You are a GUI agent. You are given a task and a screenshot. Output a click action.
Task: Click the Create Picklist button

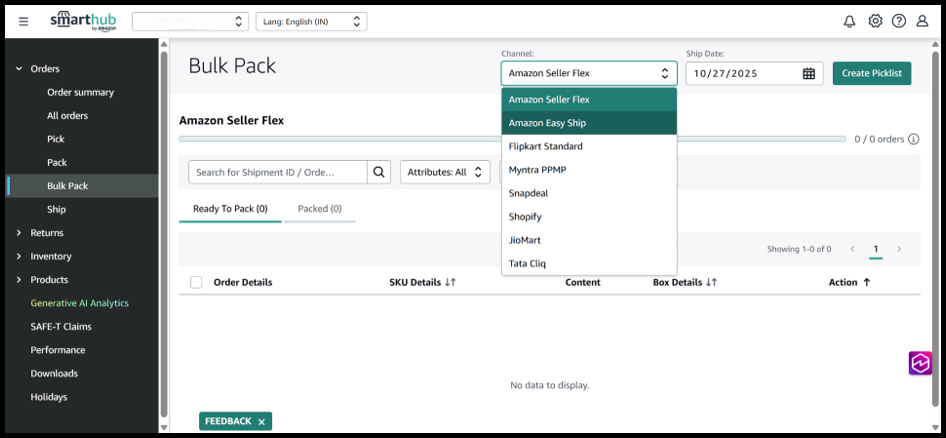click(871, 74)
